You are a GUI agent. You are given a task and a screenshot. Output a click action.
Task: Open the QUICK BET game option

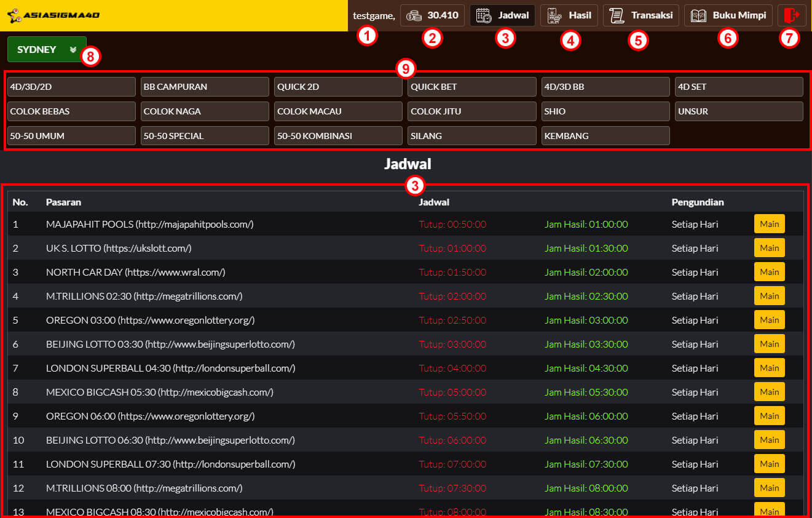471,87
